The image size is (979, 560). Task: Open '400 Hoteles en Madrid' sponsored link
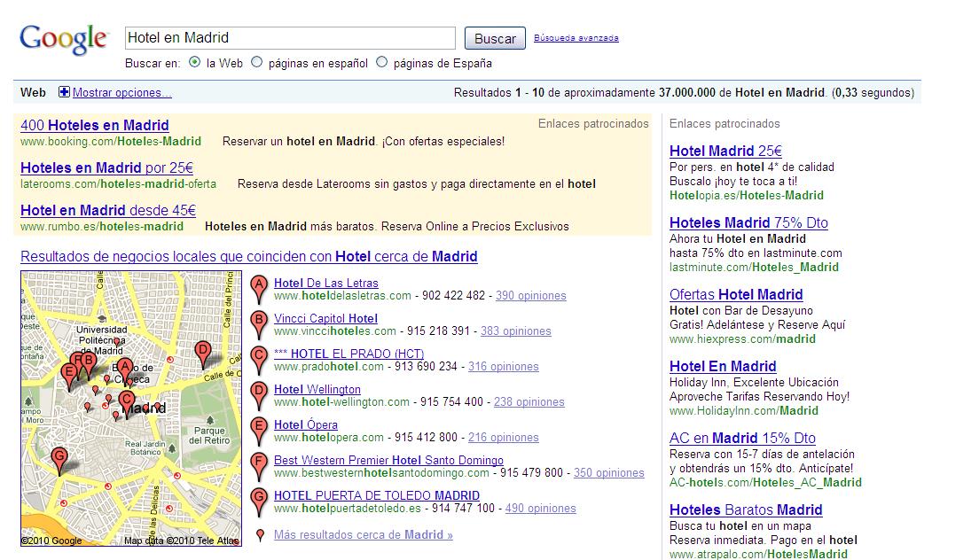point(94,125)
